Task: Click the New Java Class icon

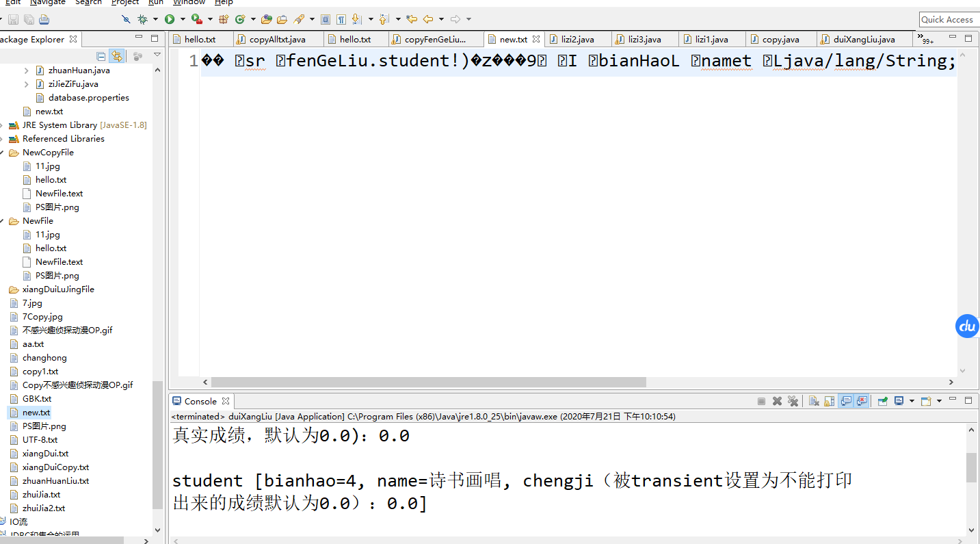Action: pos(240,19)
